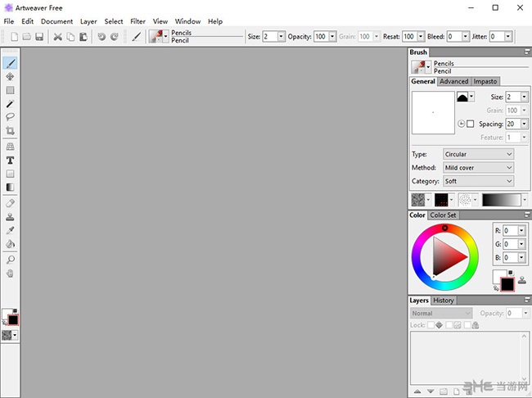Viewport: 532px width, 398px height.
Task: Select the Perspective Grid tool
Action: 10,147
